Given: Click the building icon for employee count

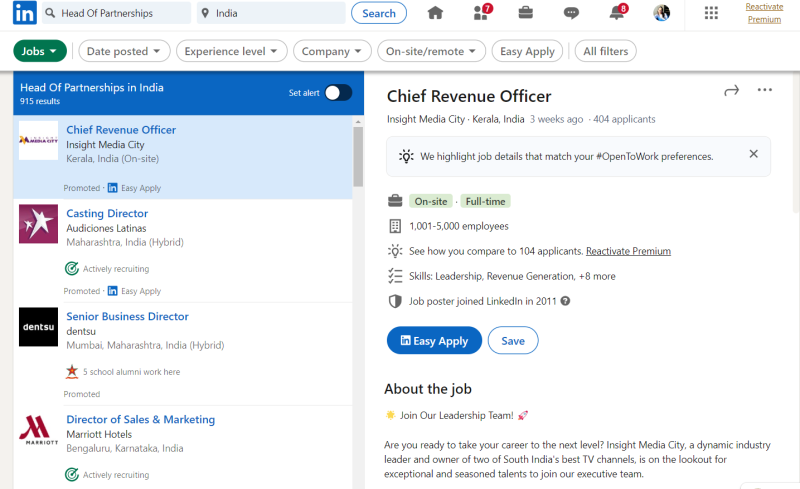Looking at the screenshot, I should pyautogui.click(x=395, y=226).
